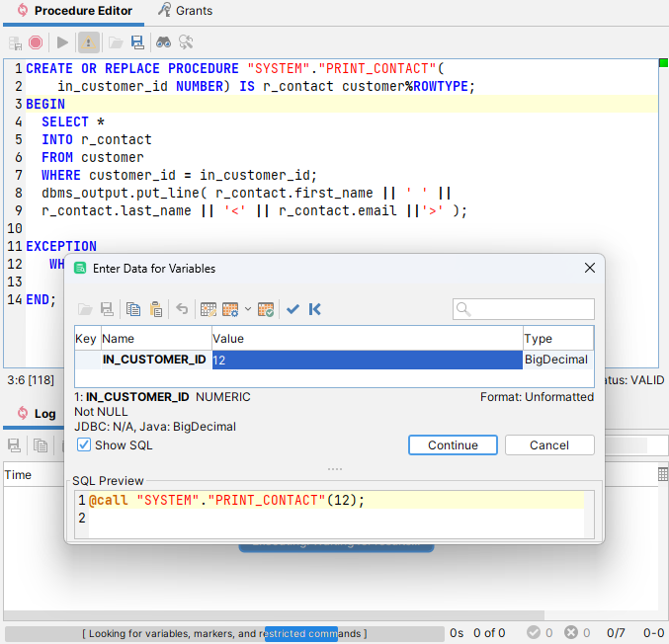This screenshot has height=644, width=669.
Task: Click the undo arrow in dialog toolbar
Action: [182, 309]
